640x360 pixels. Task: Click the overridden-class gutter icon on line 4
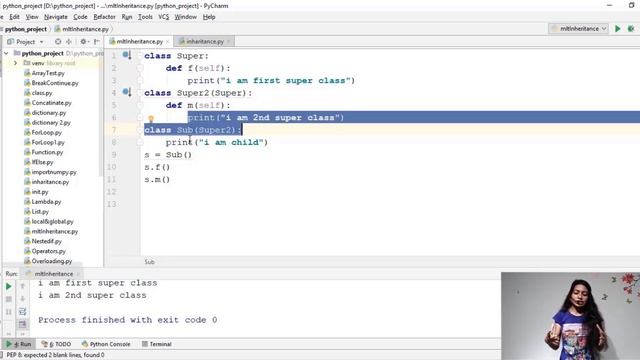pyautogui.click(x=127, y=92)
